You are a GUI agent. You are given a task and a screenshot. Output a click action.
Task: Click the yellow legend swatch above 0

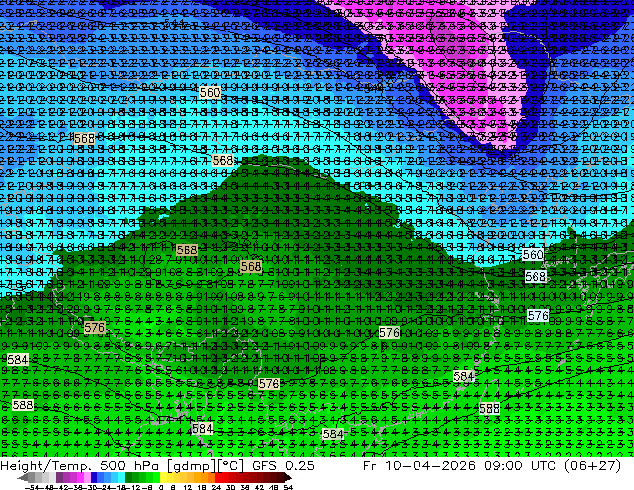pos(163,478)
